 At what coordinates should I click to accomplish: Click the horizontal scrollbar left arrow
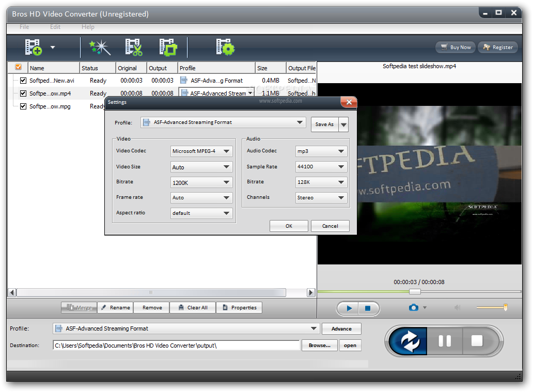click(x=12, y=292)
